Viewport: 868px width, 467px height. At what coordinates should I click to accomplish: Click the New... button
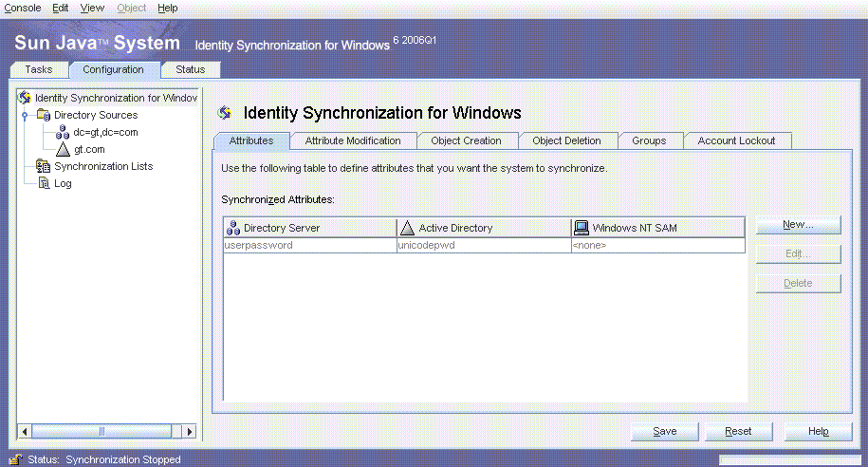[x=798, y=225]
